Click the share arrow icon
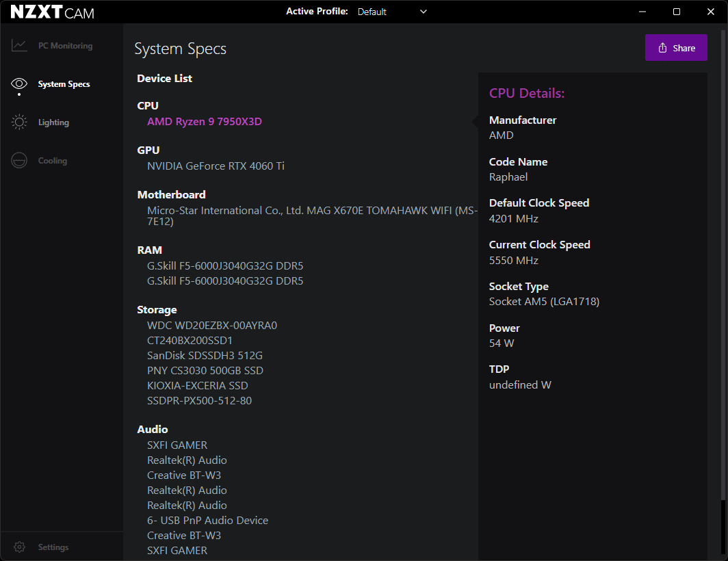 (x=662, y=48)
